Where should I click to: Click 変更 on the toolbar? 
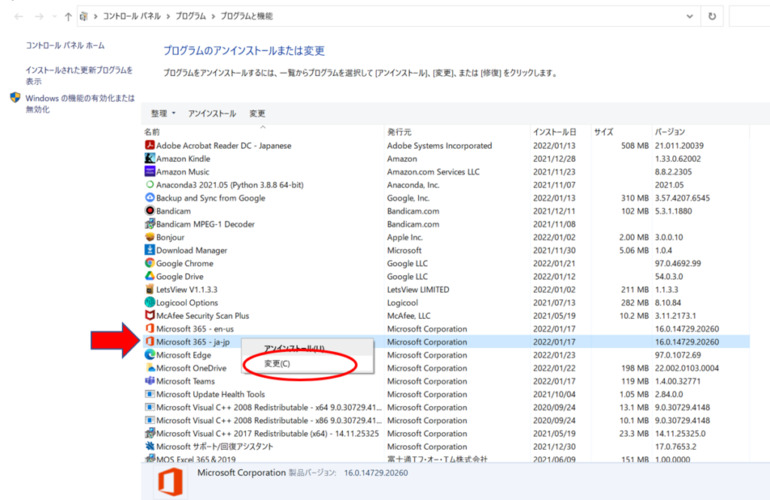pos(257,113)
